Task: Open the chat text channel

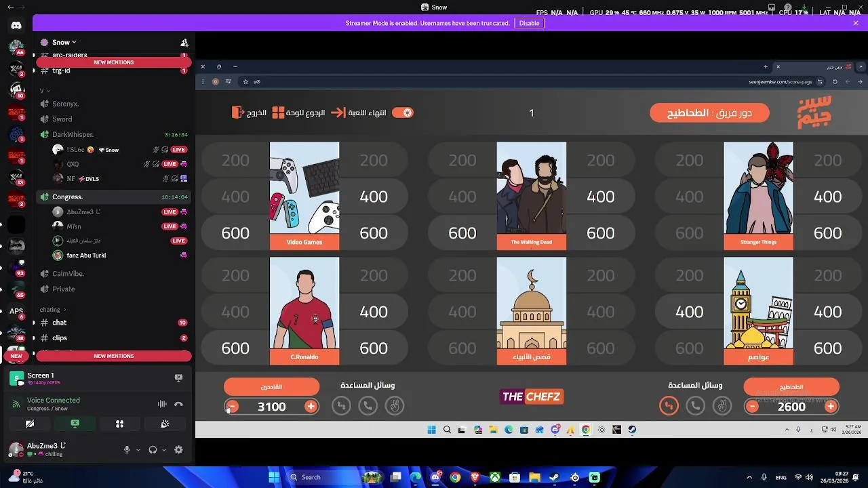Action: click(113, 323)
